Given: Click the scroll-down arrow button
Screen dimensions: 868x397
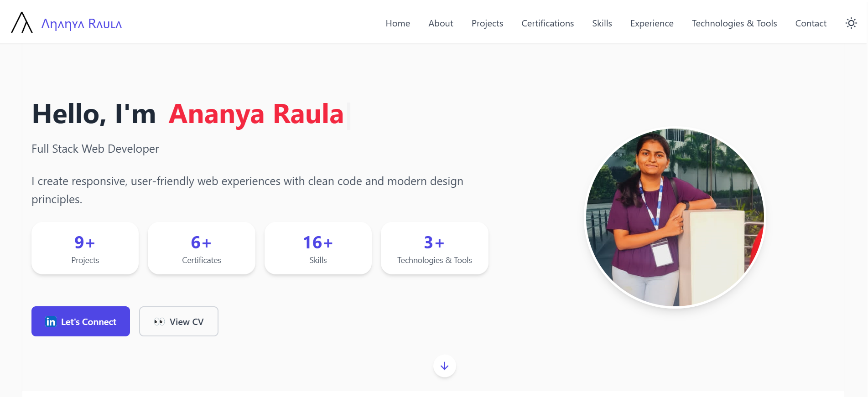Looking at the screenshot, I should (x=445, y=366).
